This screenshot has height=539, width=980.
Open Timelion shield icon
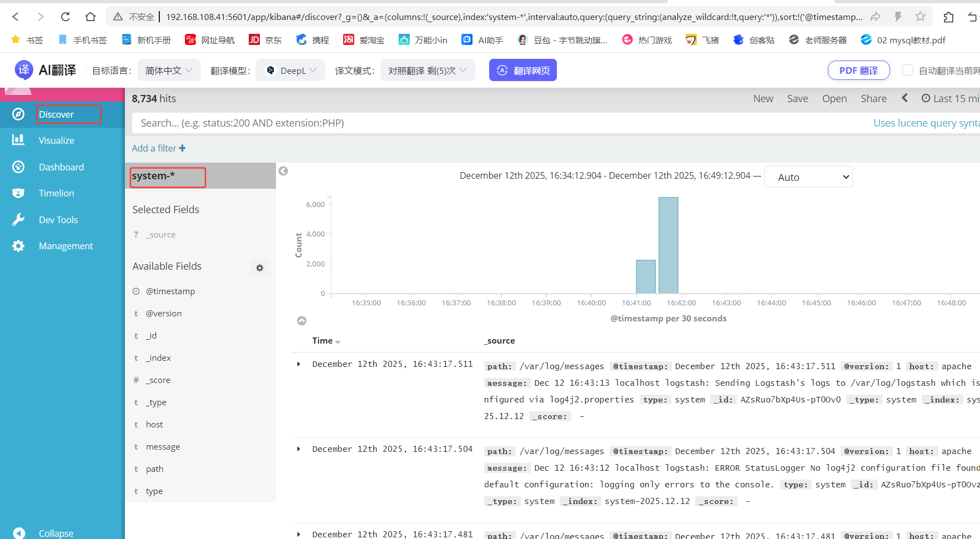pos(18,193)
